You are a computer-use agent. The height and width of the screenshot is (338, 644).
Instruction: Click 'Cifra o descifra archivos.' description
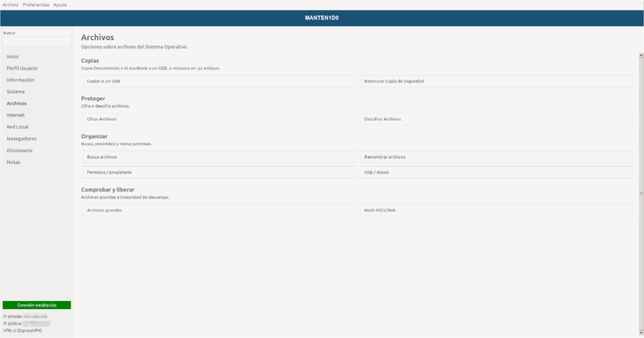(105, 106)
